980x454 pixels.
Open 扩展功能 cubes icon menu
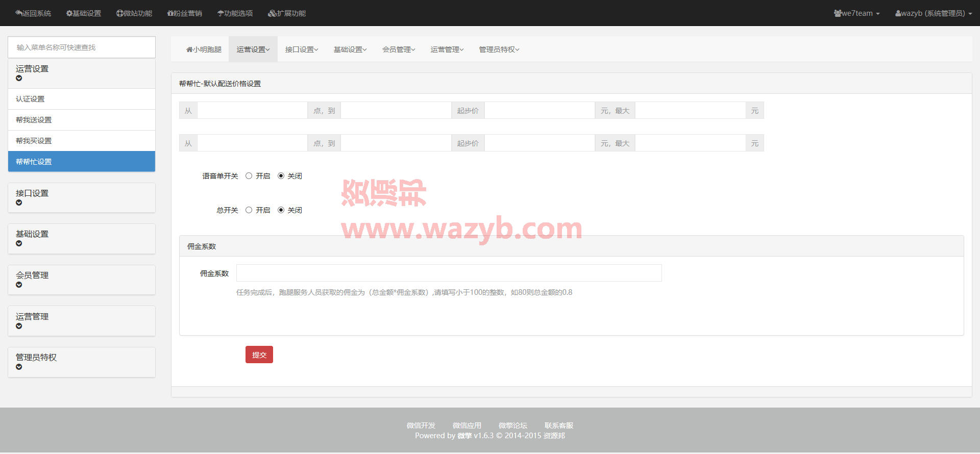[272, 13]
